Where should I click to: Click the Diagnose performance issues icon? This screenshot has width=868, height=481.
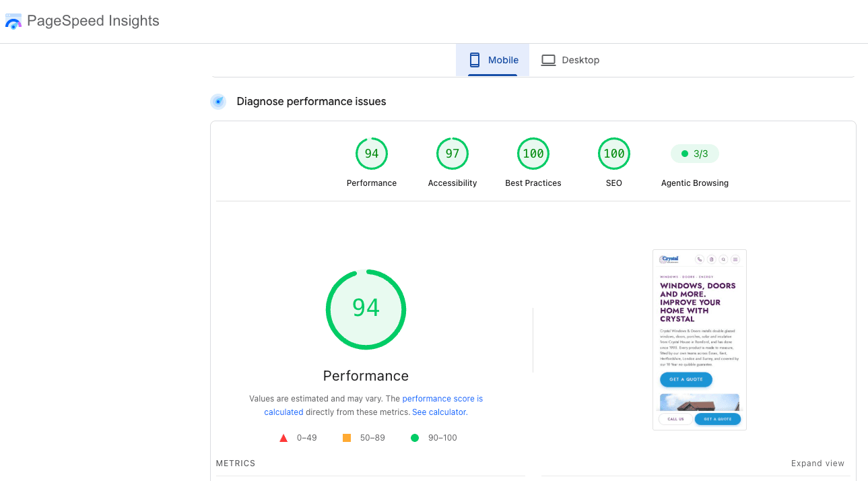click(218, 102)
